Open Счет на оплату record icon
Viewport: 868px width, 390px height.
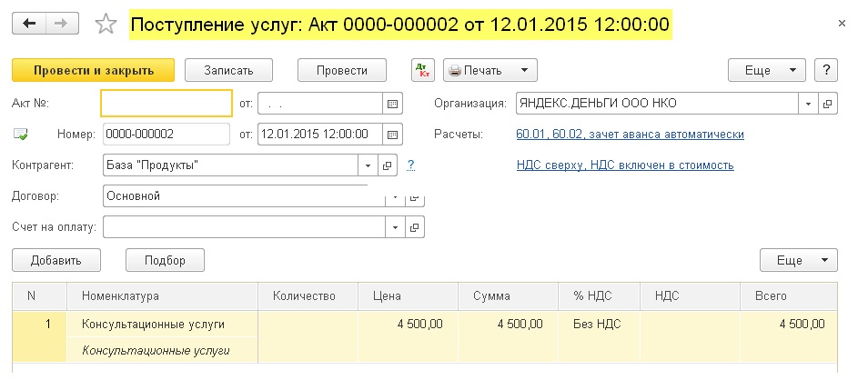click(x=415, y=227)
